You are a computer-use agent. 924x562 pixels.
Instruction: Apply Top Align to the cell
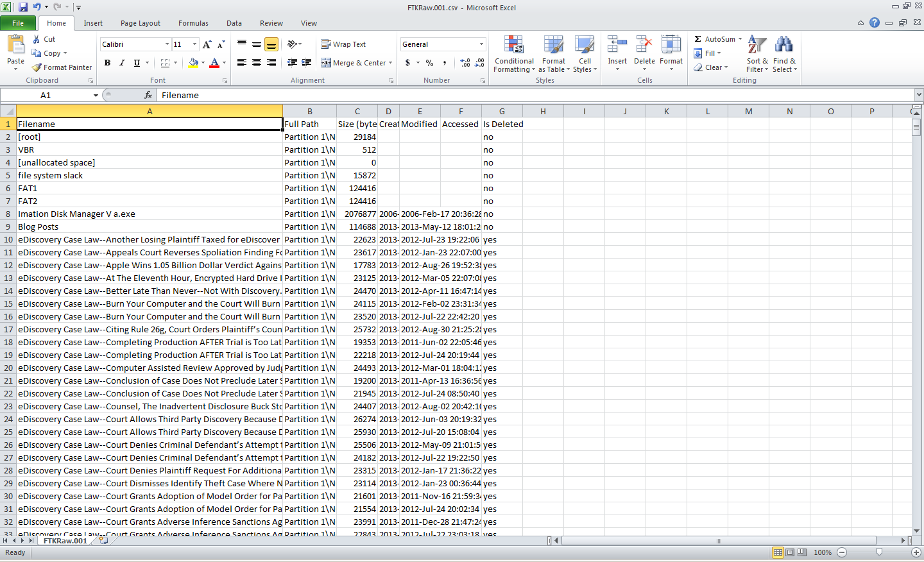[242, 44]
